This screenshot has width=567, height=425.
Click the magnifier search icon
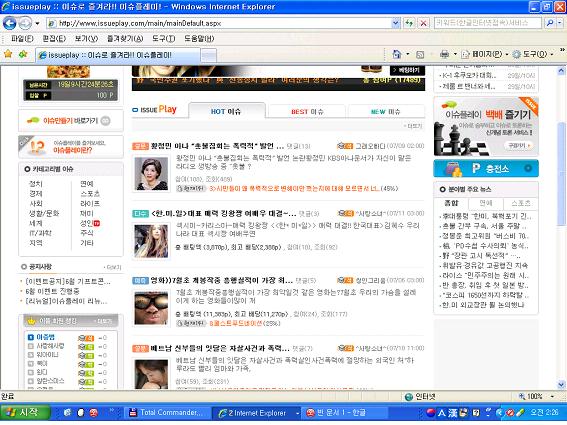coord(550,23)
